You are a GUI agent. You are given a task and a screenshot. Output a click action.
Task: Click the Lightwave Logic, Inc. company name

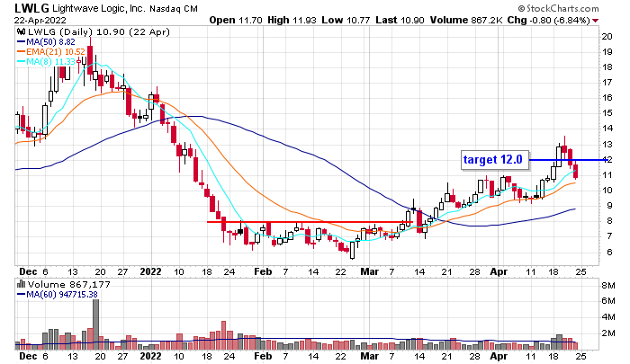click(98, 8)
